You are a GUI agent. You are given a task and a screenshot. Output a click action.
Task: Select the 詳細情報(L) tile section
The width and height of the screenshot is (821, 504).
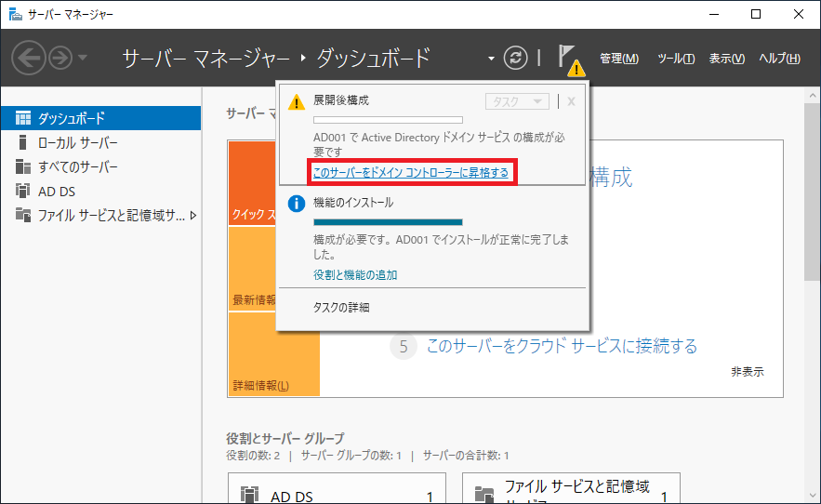click(x=274, y=355)
